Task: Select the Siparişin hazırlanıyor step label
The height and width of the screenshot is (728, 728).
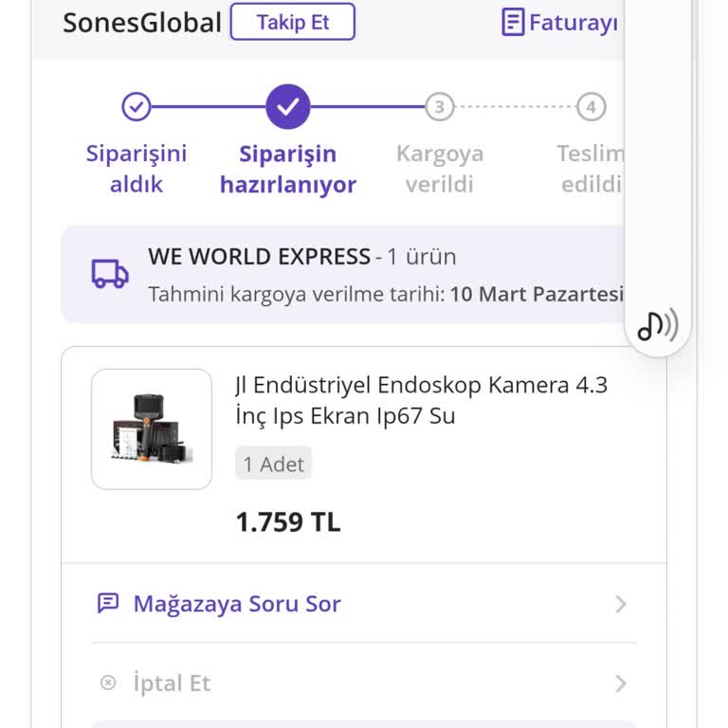Action: (x=287, y=169)
